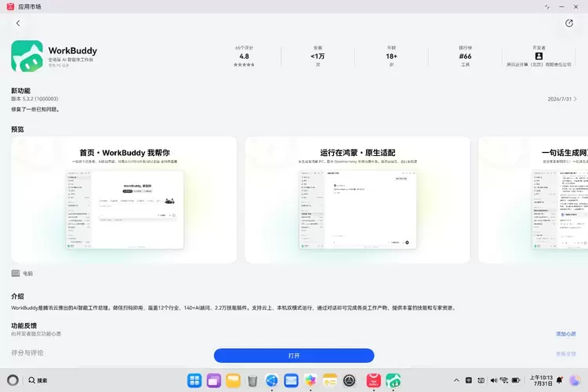
Task: Open taskbar search 搜索
Action: pos(38,380)
